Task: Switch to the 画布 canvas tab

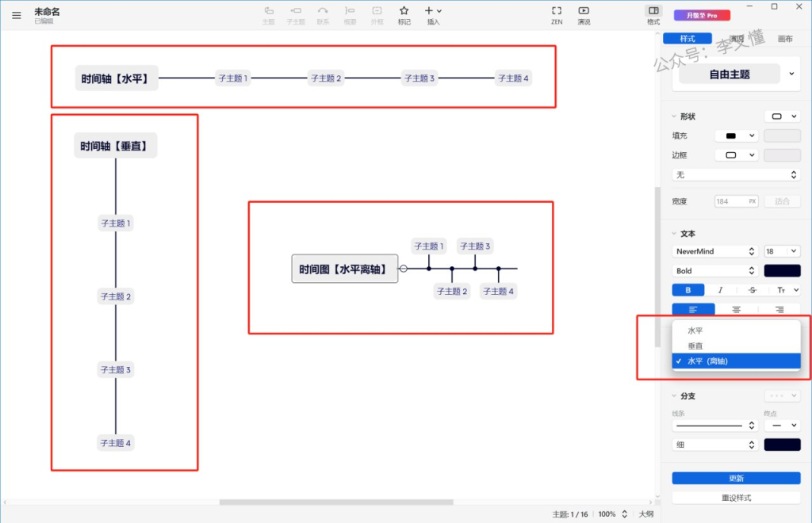Action: coord(784,39)
